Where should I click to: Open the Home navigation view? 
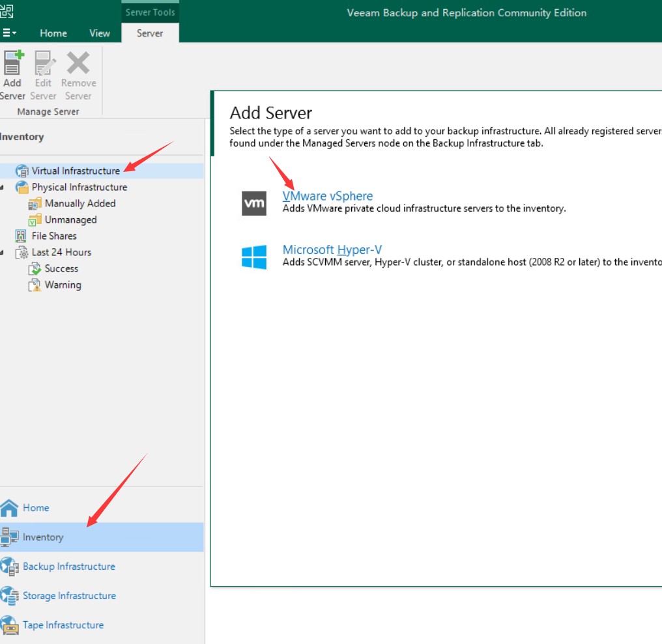[x=36, y=508]
